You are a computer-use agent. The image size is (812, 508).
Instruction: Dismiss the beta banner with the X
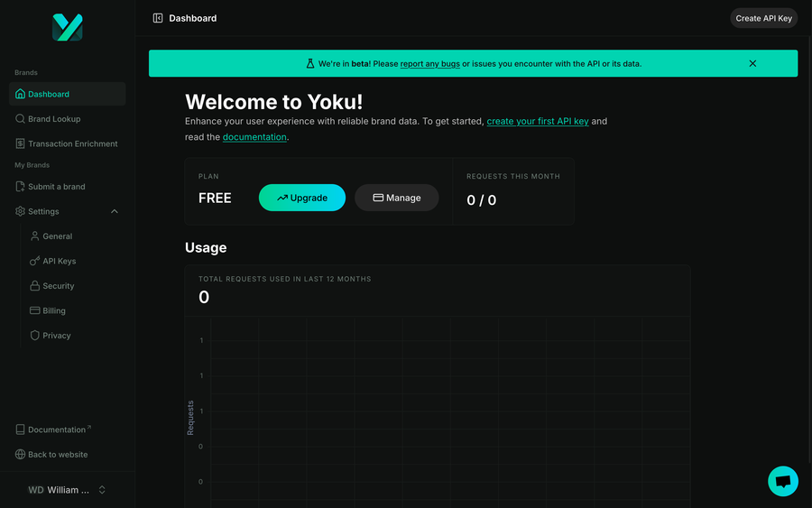[x=752, y=63]
